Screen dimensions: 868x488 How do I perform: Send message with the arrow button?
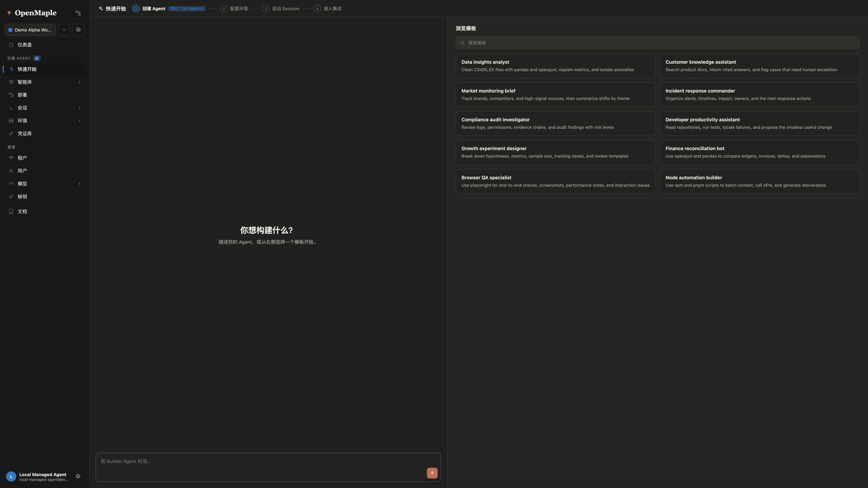point(432,473)
